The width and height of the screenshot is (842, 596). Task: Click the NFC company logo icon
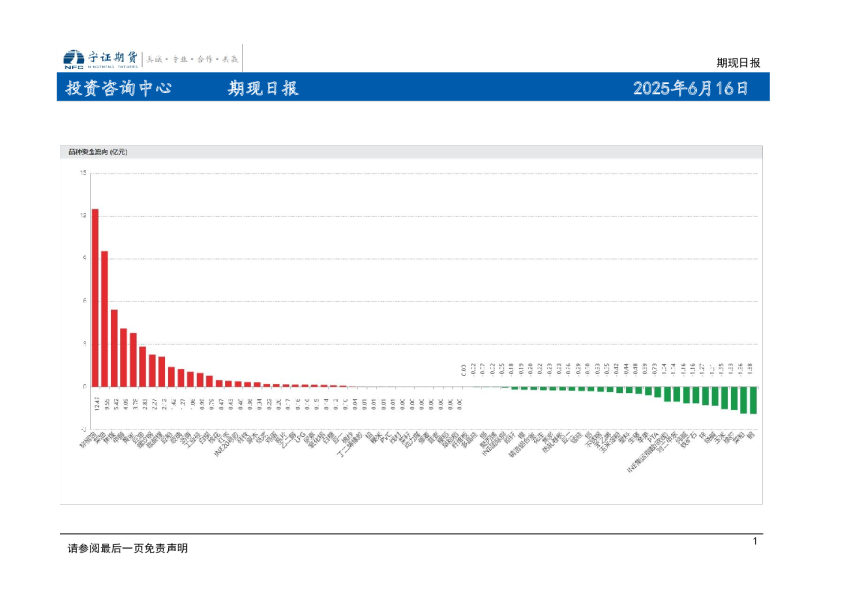[x=73, y=58]
